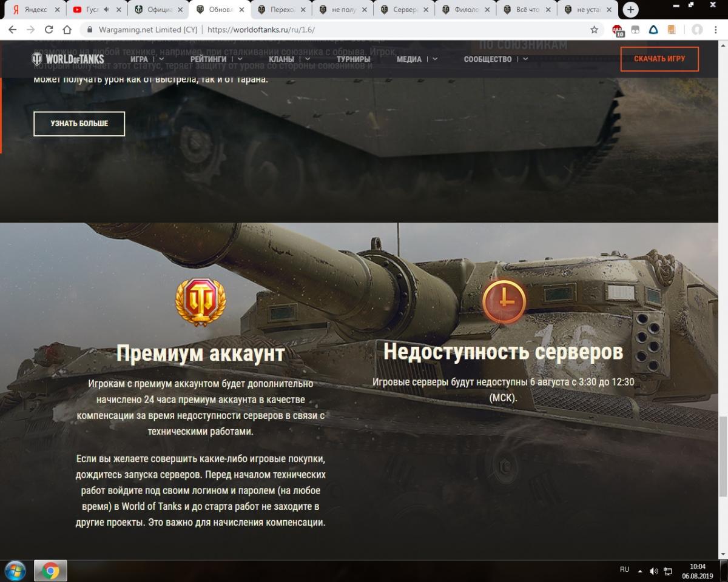Switch to the Перехо tab

pos(281,10)
